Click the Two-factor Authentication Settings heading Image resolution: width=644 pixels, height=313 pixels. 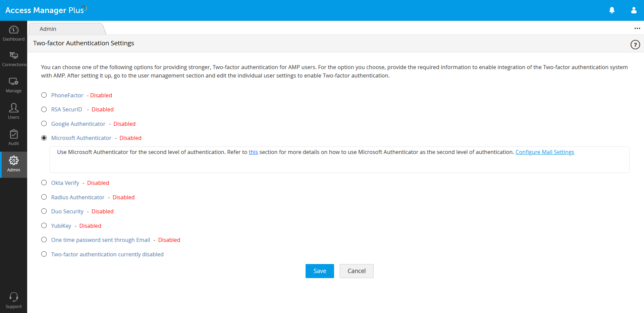84,43
